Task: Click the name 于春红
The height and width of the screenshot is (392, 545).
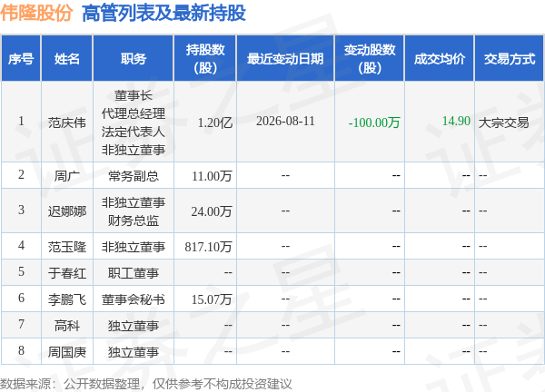Action: tap(67, 273)
